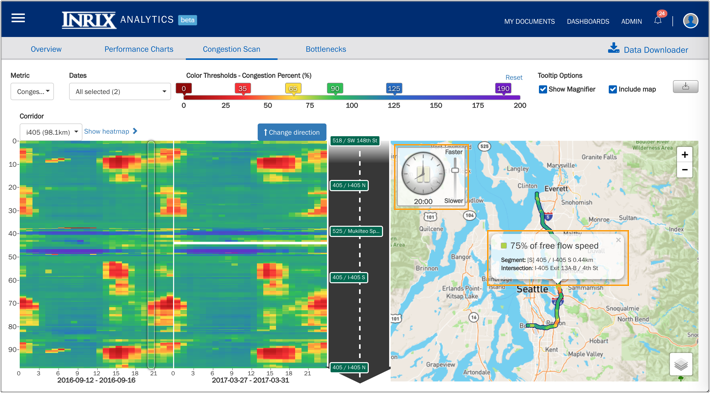Click the Data Downloader download icon
This screenshot has height=393, width=710.
point(614,48)
